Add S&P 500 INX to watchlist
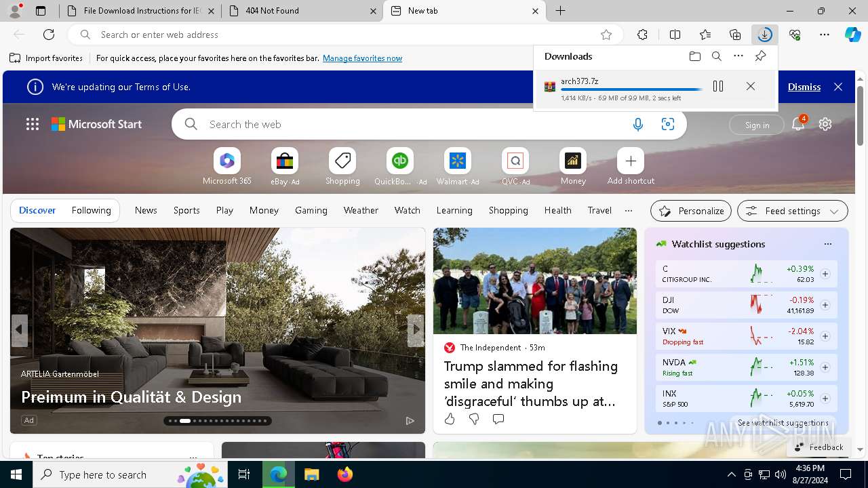The image size is (868, 488). [x=825, y=399]
